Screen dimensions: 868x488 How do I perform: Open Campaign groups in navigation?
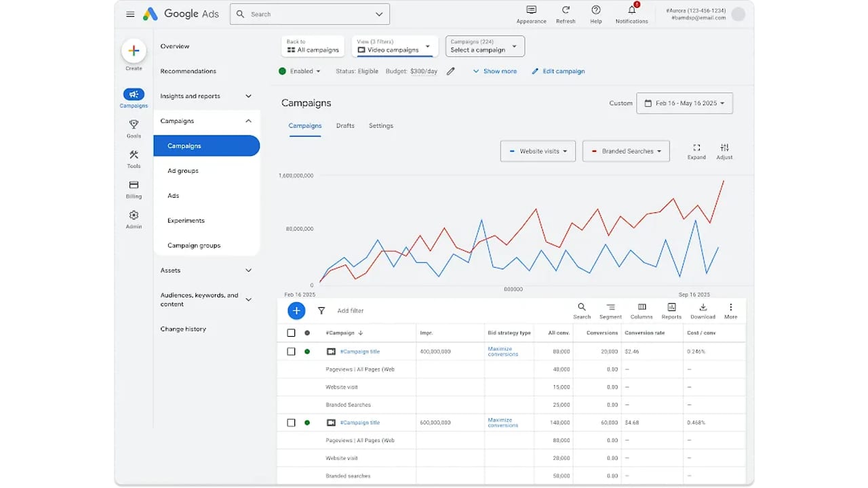(x=194, y=245)
